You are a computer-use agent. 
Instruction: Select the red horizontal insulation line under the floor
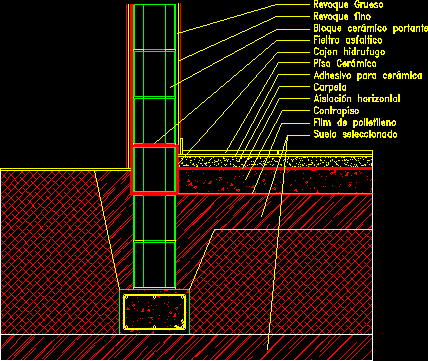click(x=275, y=169)
